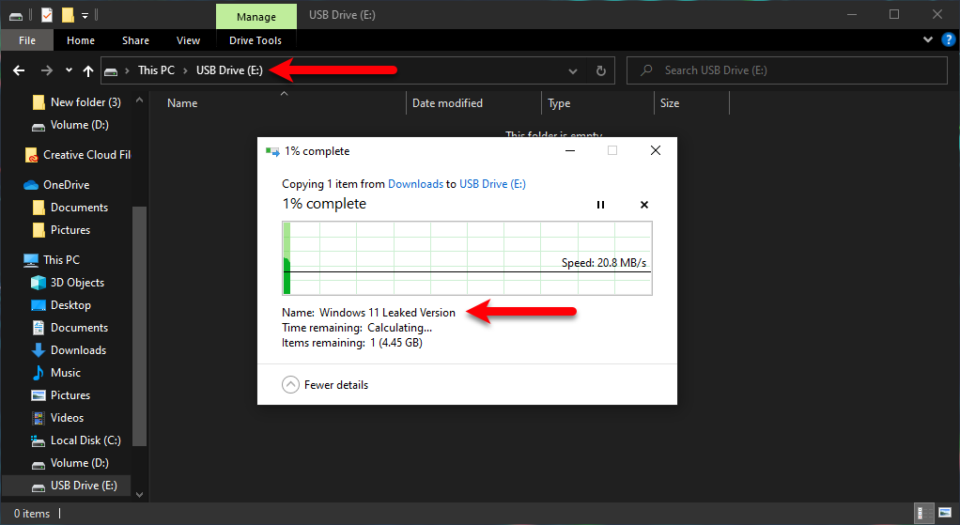The height and width of the screenshot is (525, 960).
Task: Open the recent locations dropdown arrow
Action: coord(68,71)
